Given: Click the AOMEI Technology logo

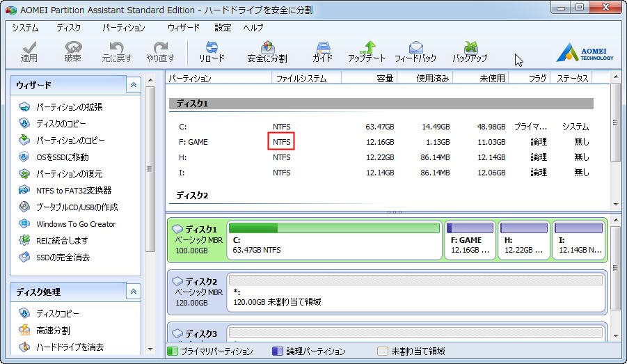Looking at the screenshot, I should coord(585,52).
